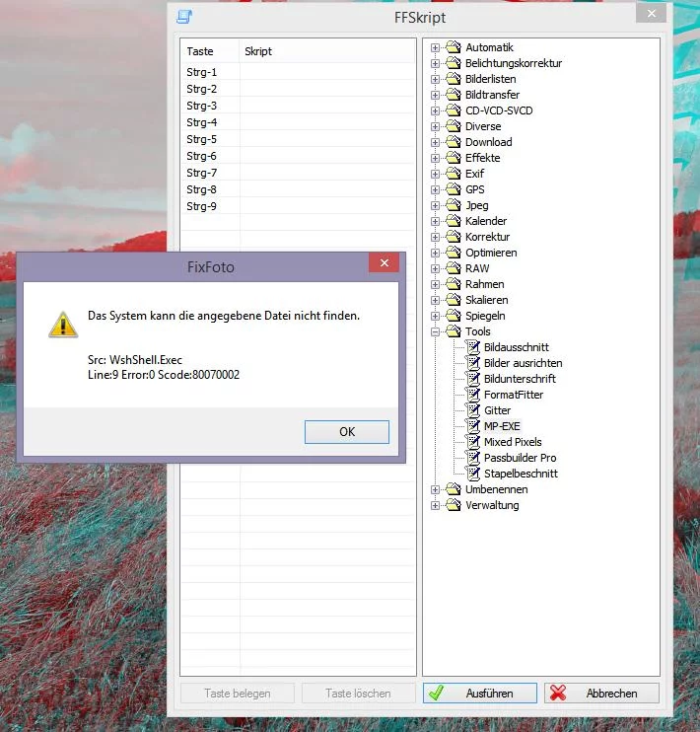Select the Strg-9 row
The width and height of the screenshot is (700, 732).
(298, 207)
